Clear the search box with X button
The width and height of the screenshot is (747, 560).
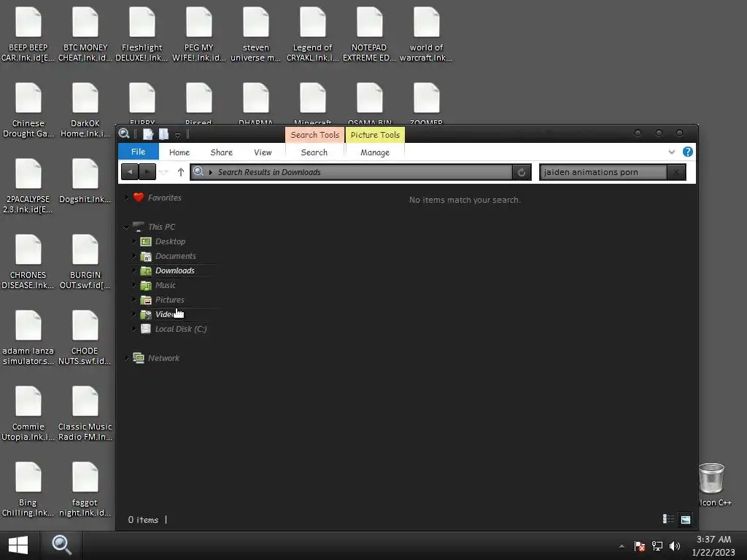click(676, 172)
